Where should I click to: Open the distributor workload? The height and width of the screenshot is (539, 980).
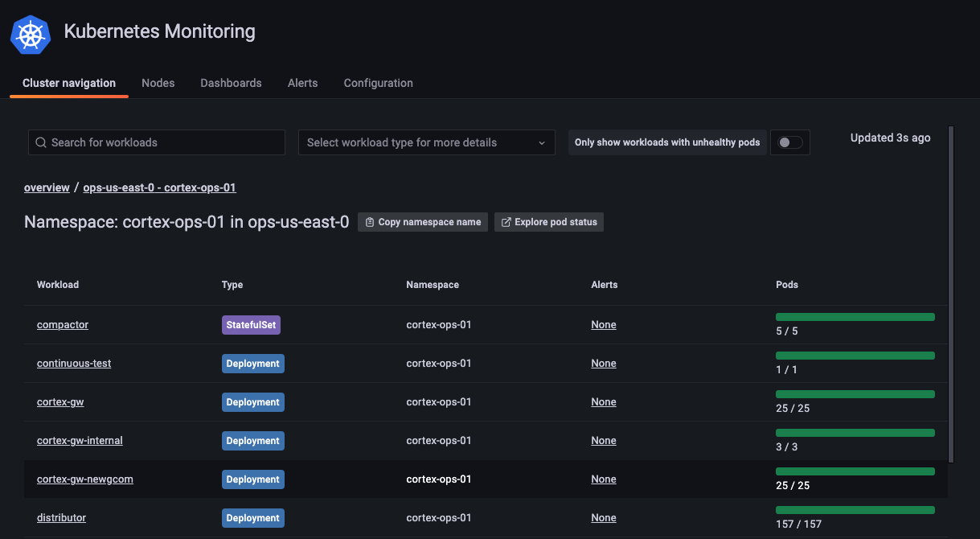pyautogui.click(x=61, y=518)
